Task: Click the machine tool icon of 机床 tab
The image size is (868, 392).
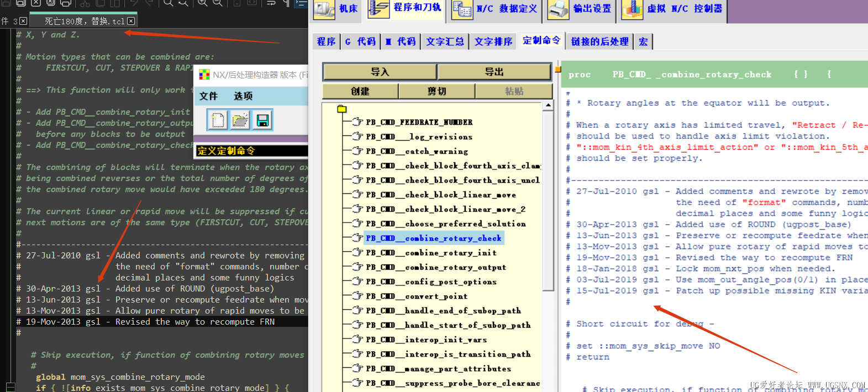Action: click(324, 9)
